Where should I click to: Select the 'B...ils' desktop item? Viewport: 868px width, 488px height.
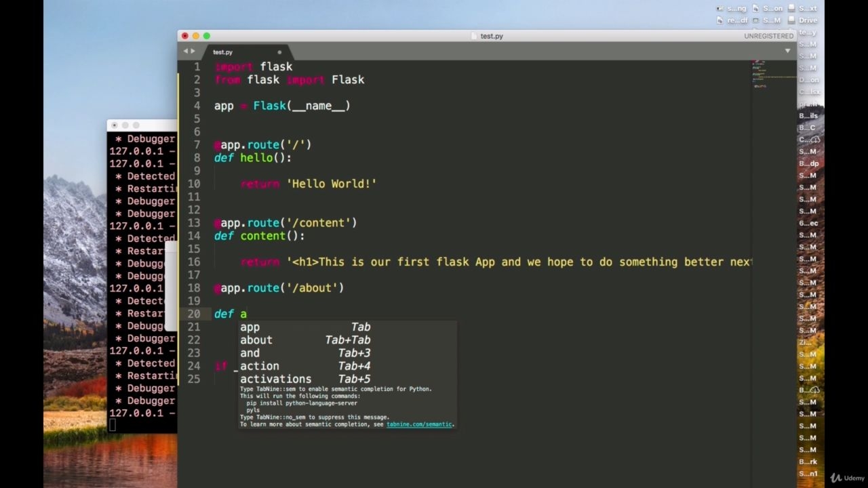808,116
